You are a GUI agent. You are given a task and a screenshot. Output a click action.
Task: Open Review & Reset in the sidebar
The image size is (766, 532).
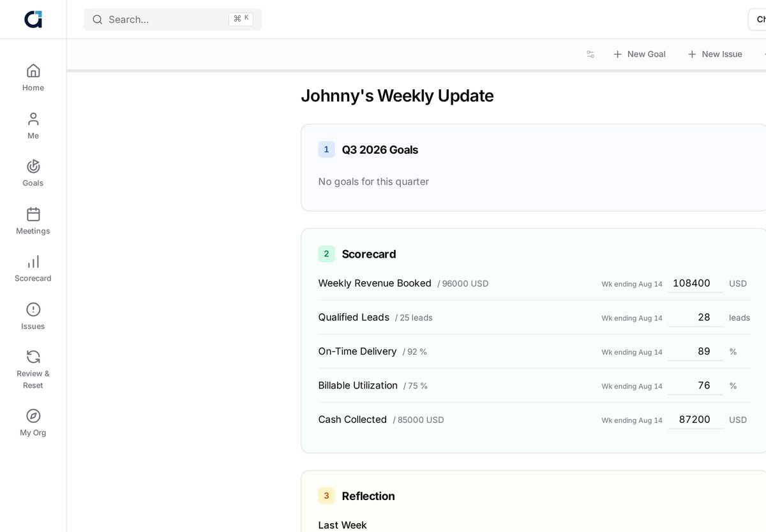point(33,369)
